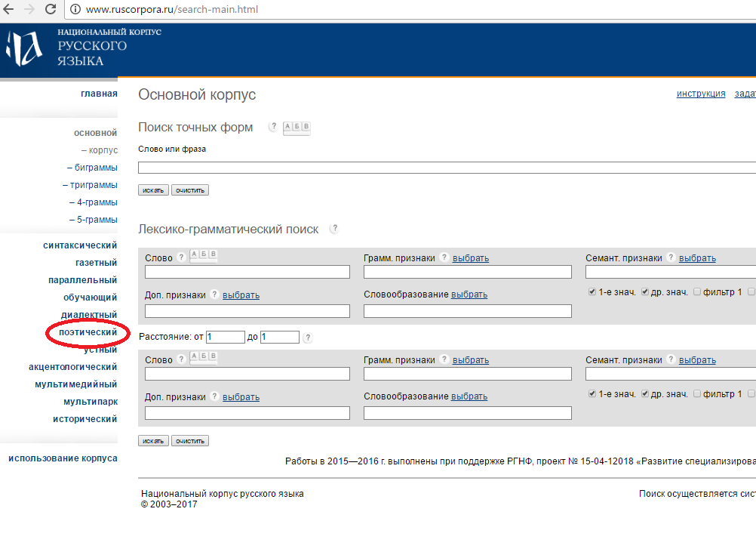This screenshot has height=555, width=756.
Task: Open выбрать for second Грамм. признаки
Action: pyautogui.click(x=471, y=360)
